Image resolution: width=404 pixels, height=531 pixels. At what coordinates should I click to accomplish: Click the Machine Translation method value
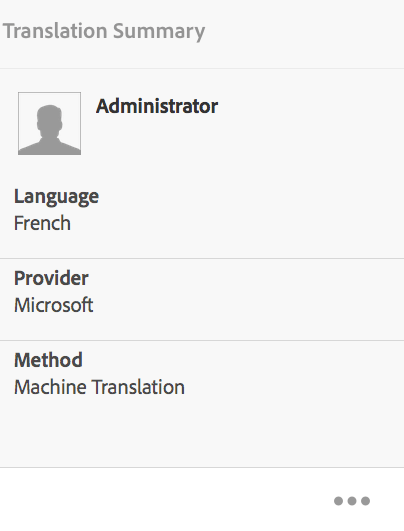pyautogui.click(x=99, y=387)
